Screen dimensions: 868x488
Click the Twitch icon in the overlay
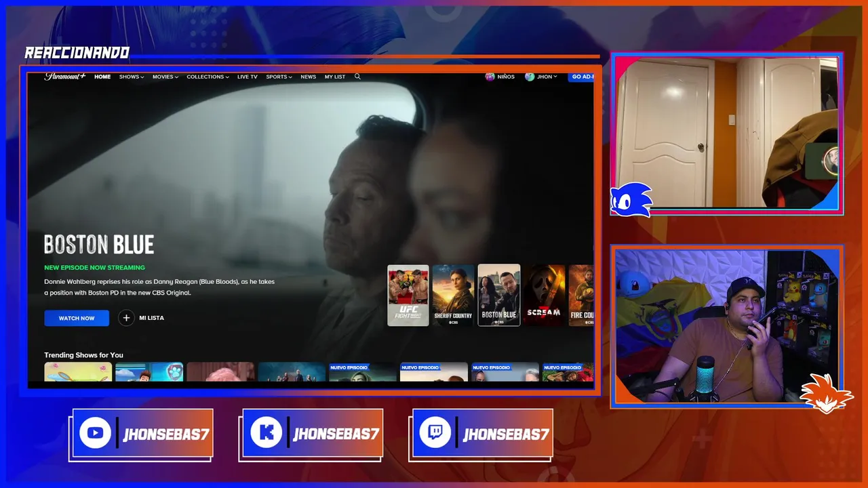435,434
